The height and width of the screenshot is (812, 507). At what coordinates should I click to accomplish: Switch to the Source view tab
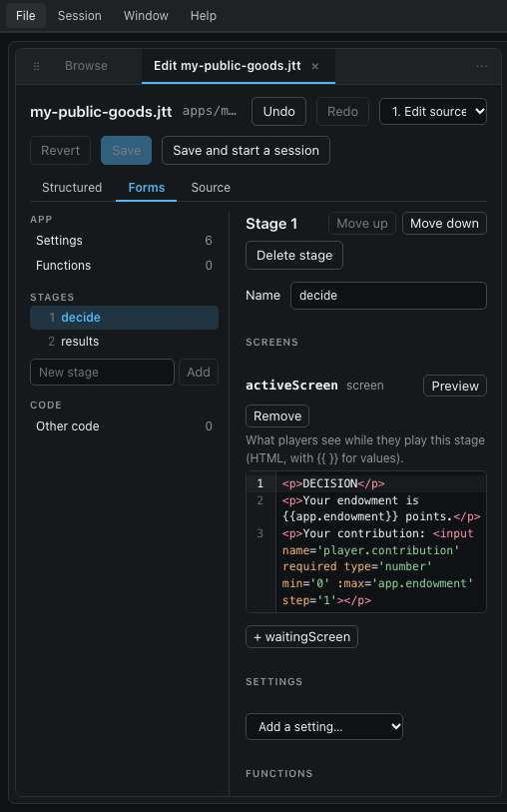coord(211,188)
